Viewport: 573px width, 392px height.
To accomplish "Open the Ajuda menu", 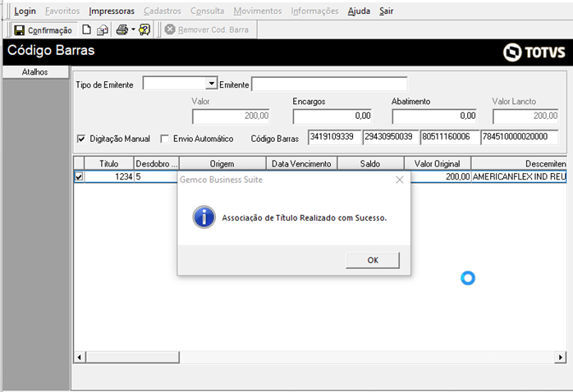I will [359, 11].
